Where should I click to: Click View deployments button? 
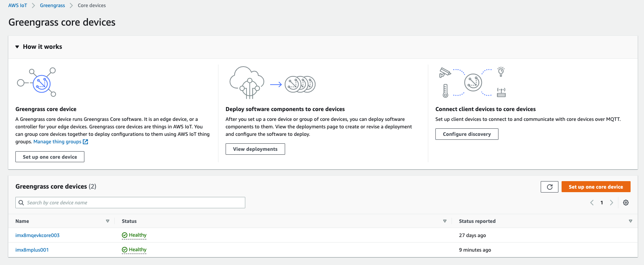[x=255, y=149]
